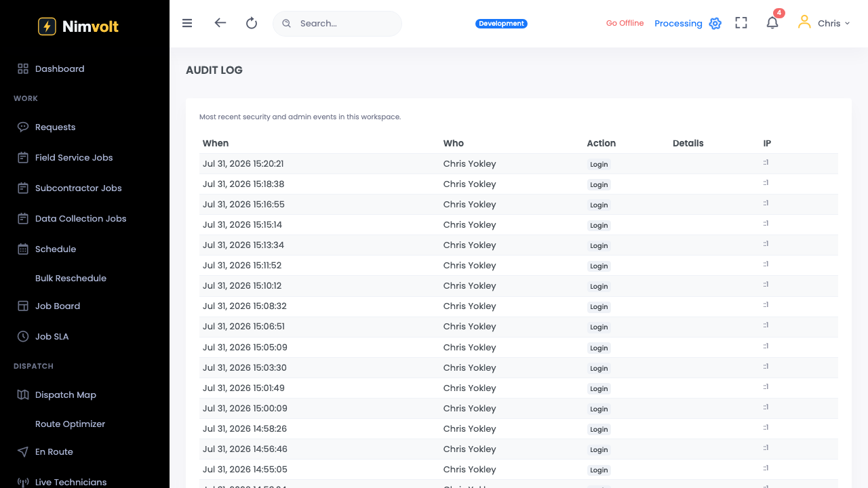Click Login badge in 14:55:05 row
The height and width of the screenshot is (488, 868).
coord(599,470)
